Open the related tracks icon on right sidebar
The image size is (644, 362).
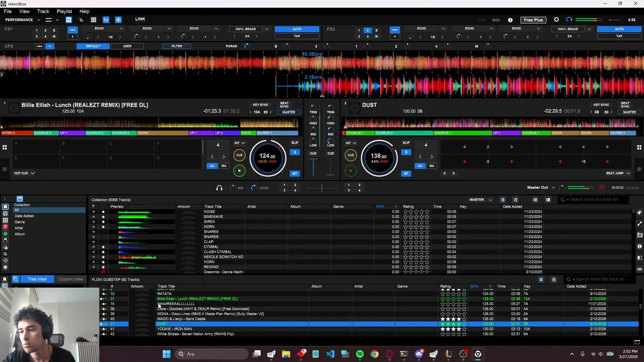tap(639, 224)
